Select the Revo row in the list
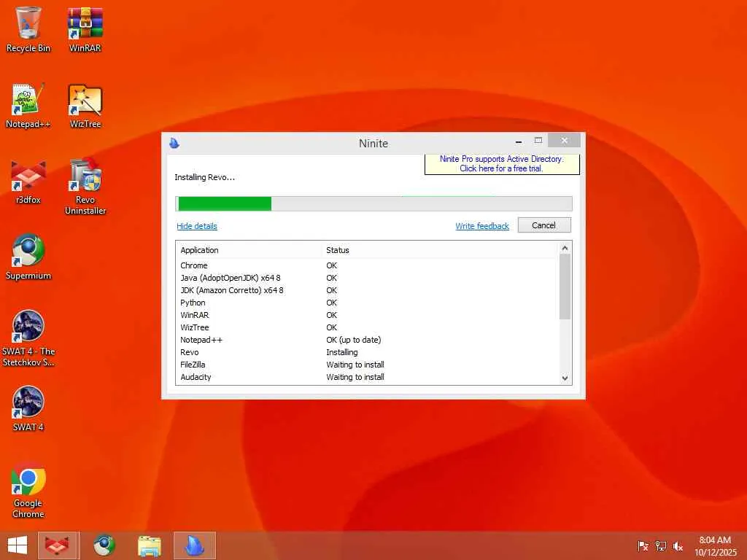This screenshot has width=747, height=560. [x=368, y=352]
